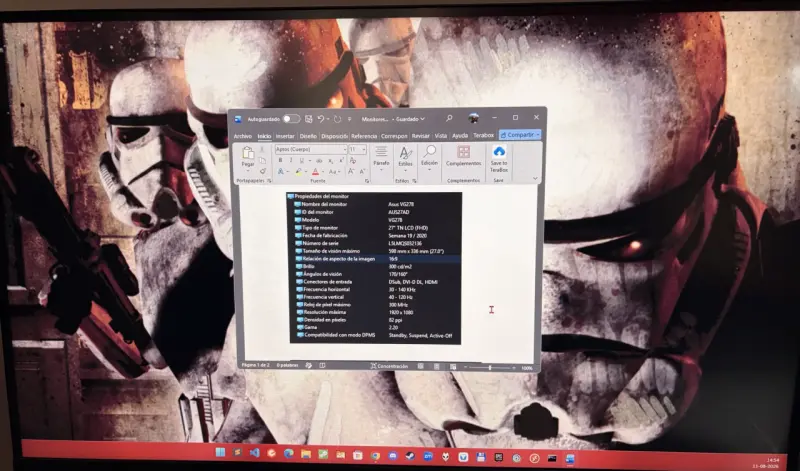Open the quick access toolbar customization arrow
The height and width of the screenshot is (471, 800).
(349, 119)
